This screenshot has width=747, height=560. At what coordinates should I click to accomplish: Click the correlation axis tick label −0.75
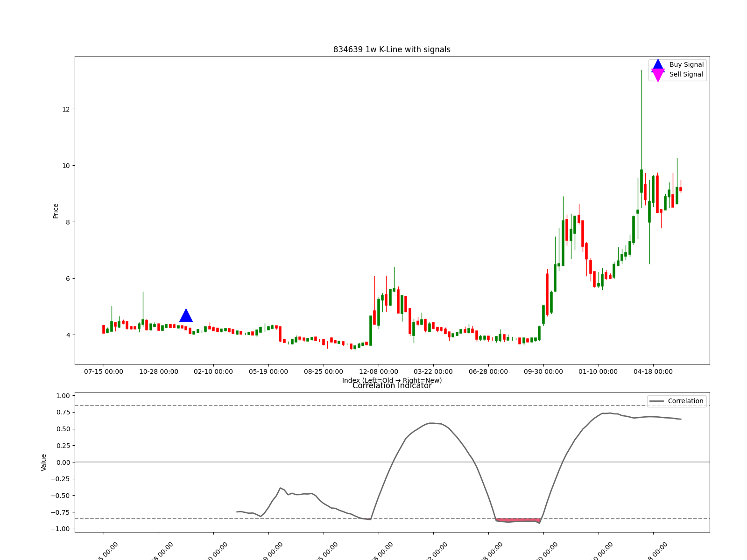(x=61, y=512)
